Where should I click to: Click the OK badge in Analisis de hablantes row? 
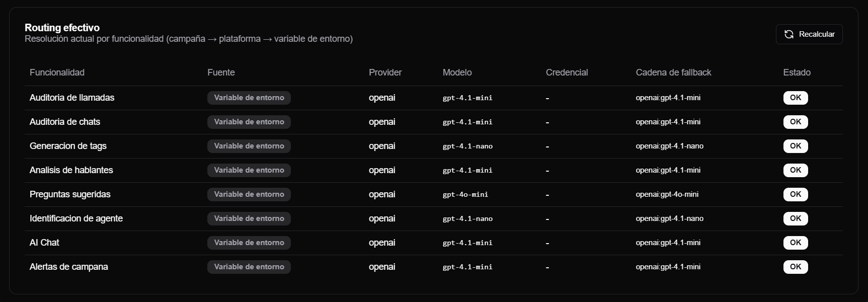click(x=796, y=170)
